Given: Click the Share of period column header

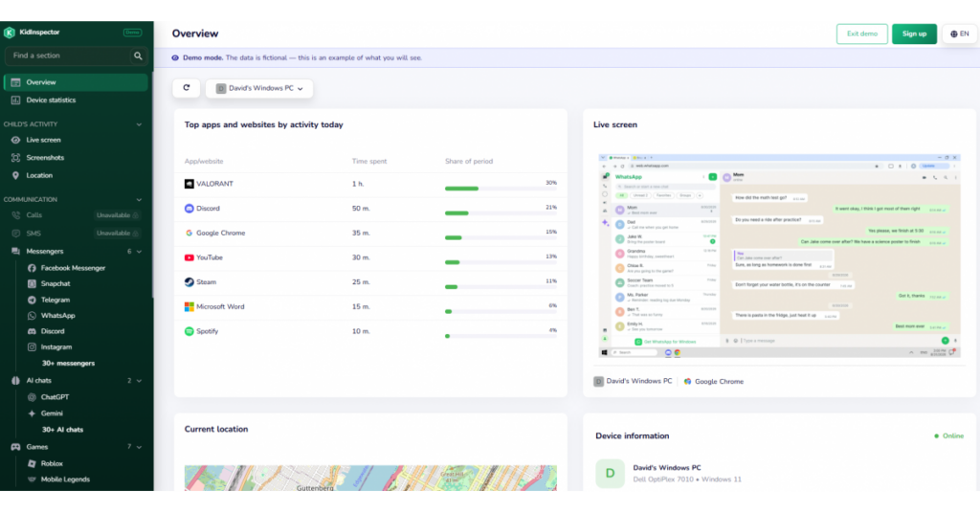Looking at the screenshot, I should pyautogui.click(x=469, y=161).
